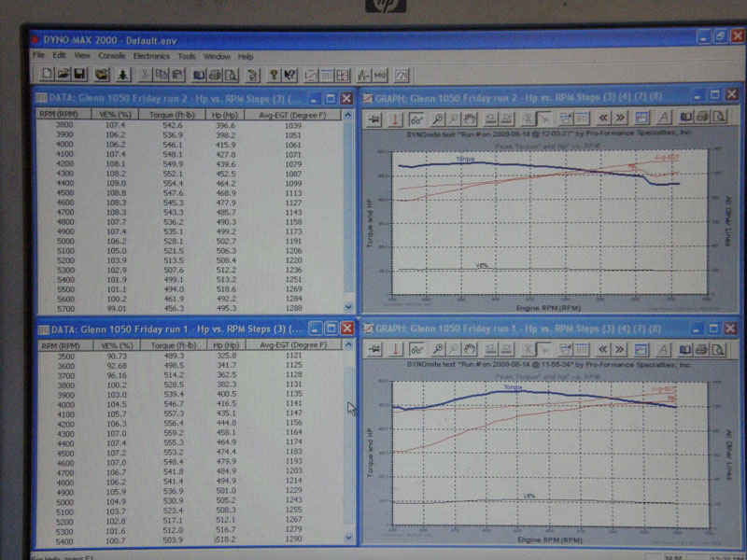This screenshot has width=747, height=560.
Task: Click the pin icon in run 2 graph toolbar
Action: pos(374,119)
